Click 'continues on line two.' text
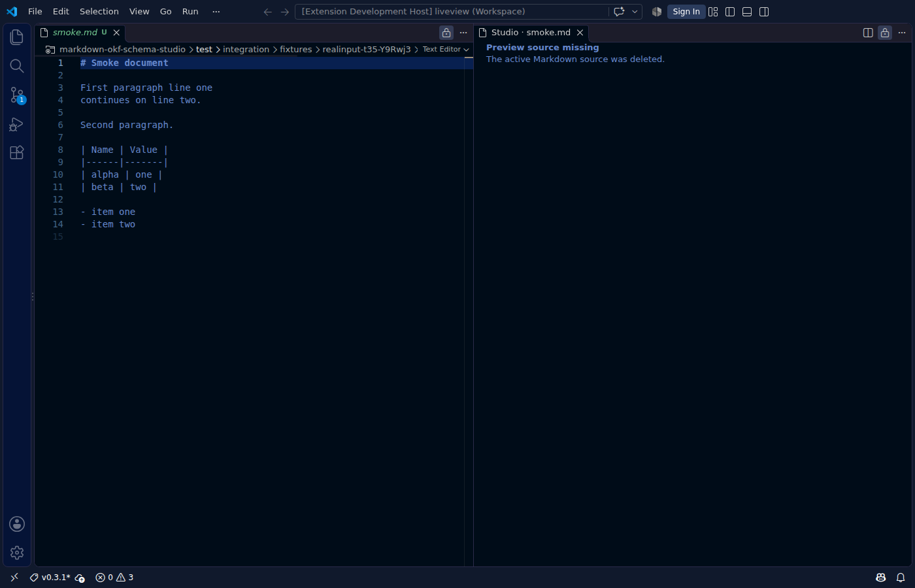 click(141, 100)
